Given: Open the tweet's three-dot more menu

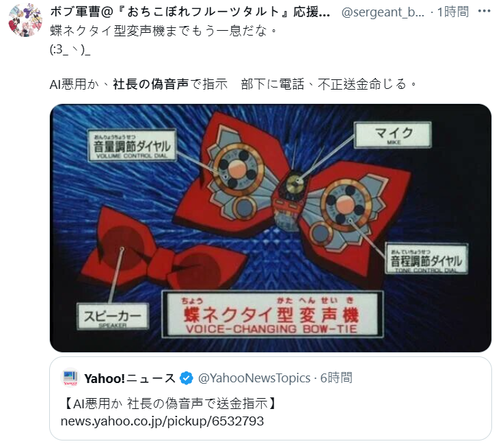Looking at the screenshot, I should [x=484, y=12].
